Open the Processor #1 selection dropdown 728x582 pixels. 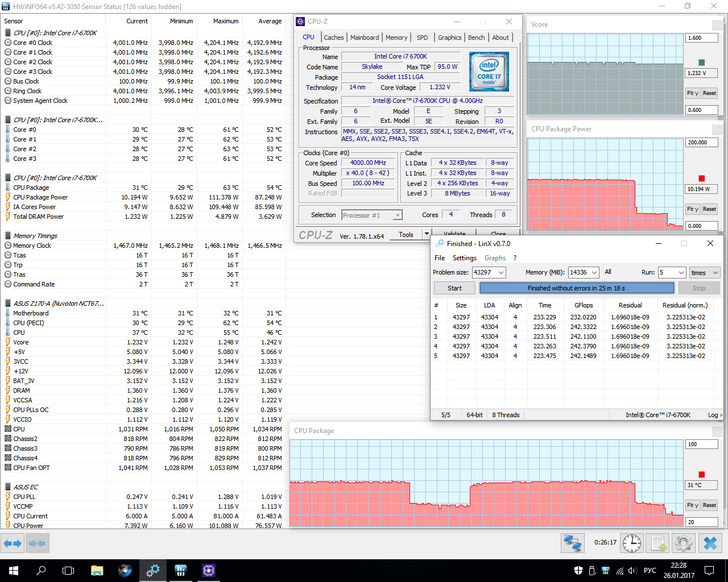pyautogui.click(x=372, y=215)
